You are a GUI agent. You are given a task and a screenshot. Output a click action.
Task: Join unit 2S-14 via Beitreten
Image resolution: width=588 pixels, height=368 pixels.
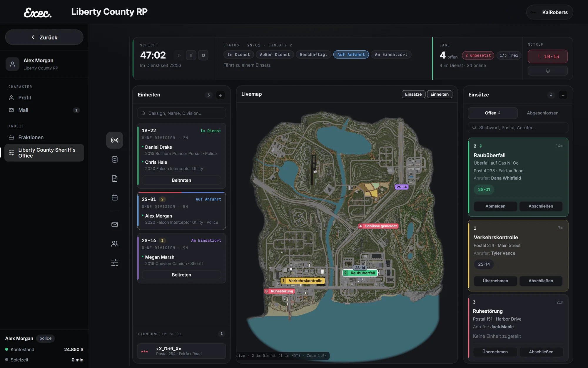[x=181, y=275]
